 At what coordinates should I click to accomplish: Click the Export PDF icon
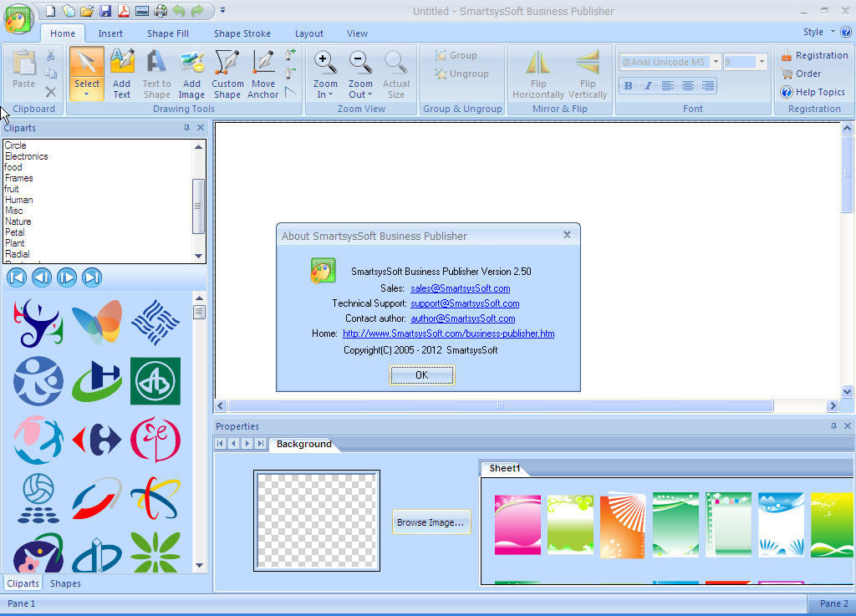click(x=124, y=10)
